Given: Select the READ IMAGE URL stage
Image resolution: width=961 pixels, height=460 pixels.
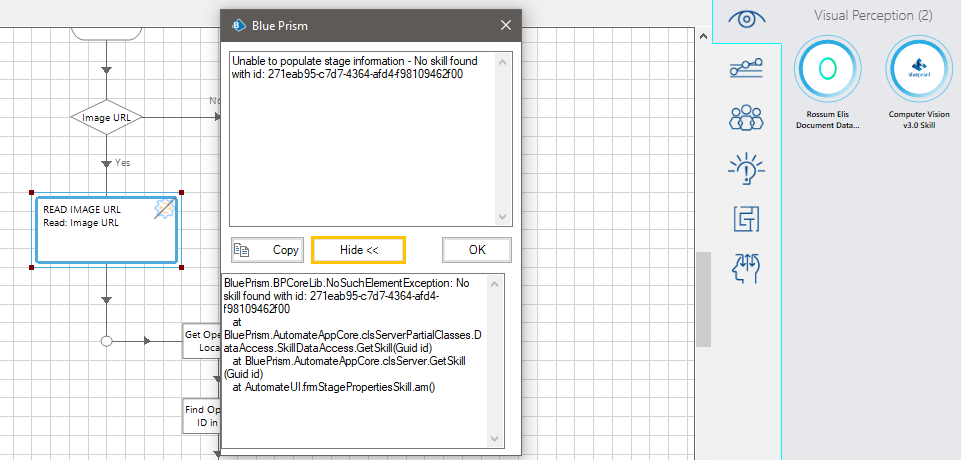Looking at the screenshot, I should pos(106,230).
